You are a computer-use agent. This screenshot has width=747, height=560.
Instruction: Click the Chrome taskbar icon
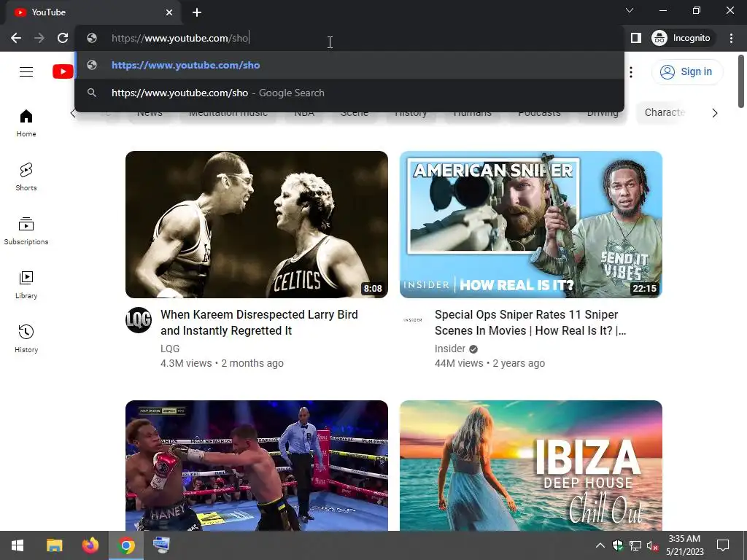point(126,545)
